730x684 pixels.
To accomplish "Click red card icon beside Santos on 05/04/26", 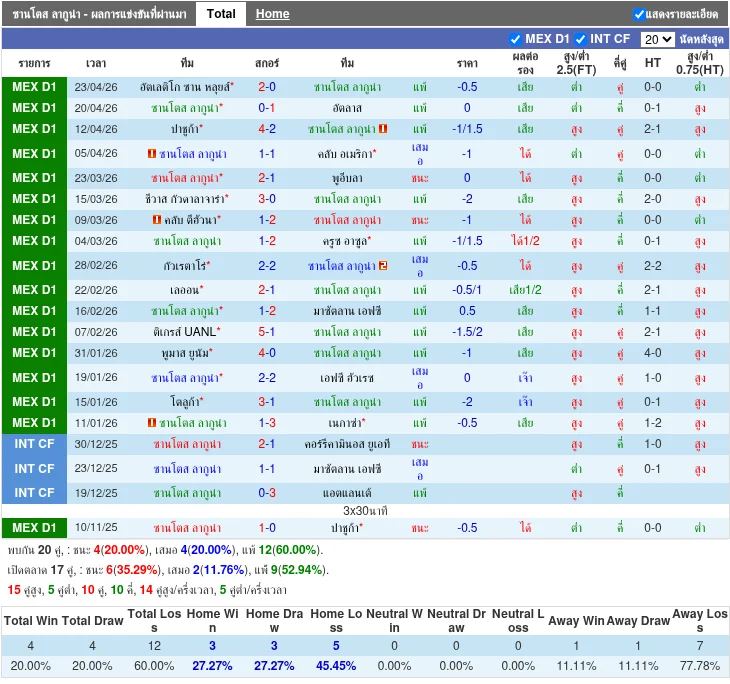I will (x=151, y=155).
